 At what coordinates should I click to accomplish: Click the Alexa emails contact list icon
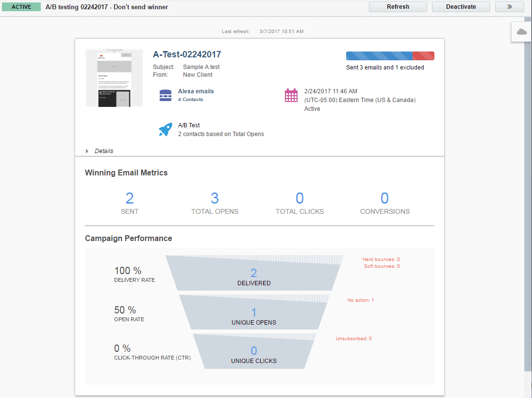coord(166,95)
